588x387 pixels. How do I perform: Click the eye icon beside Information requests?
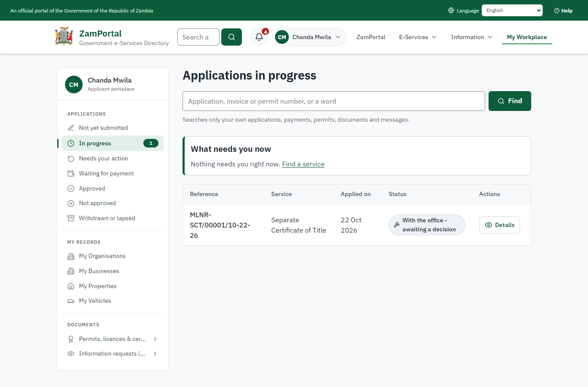71,354
